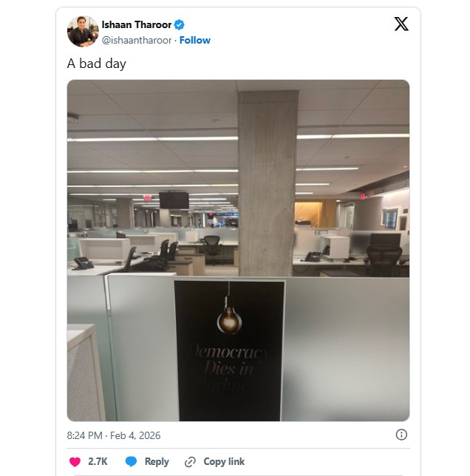Open the photo at the light bulb
Screen dimensions: 470x476
click(229, 320)
